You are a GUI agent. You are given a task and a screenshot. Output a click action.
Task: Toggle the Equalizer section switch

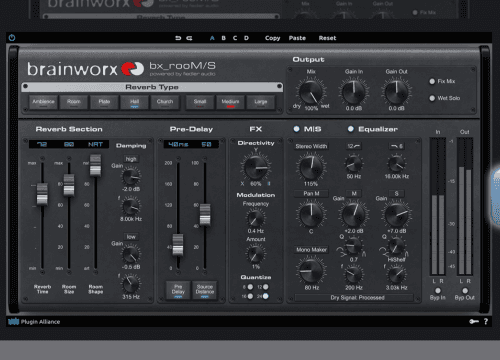pos(351,129)
